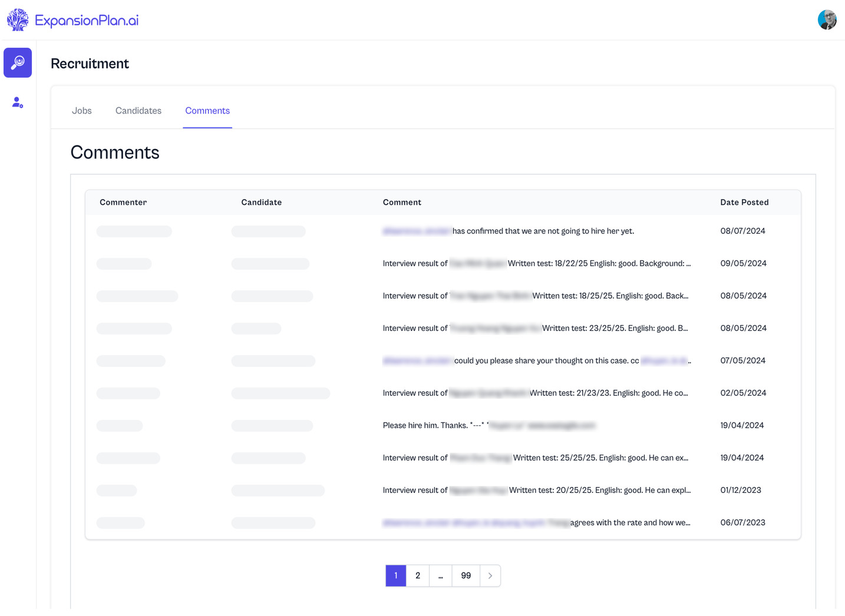Go to next page with arrow
Viewport: 845px width, 616px height.
[490, 576]
